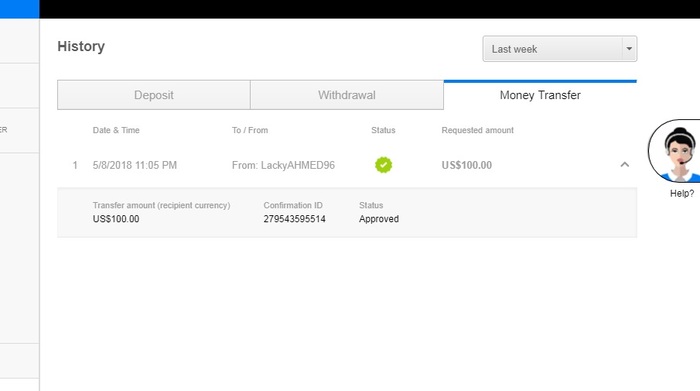
Task: Click Transfer amount (recipient currency) label
Action: pyautogui.click(x=162, y=205)
